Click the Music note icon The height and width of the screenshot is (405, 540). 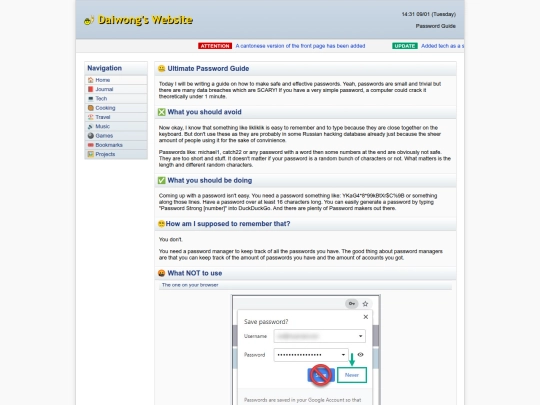click(91, 126)
